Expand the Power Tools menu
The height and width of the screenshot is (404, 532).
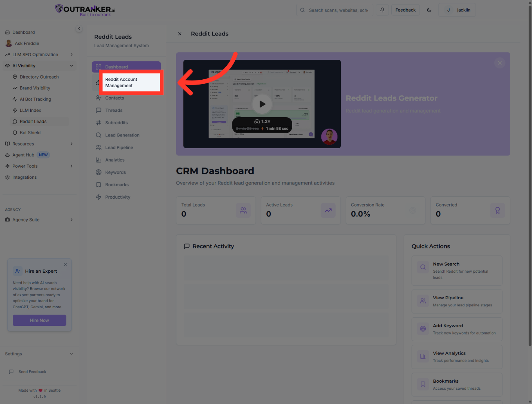[24, 166]
